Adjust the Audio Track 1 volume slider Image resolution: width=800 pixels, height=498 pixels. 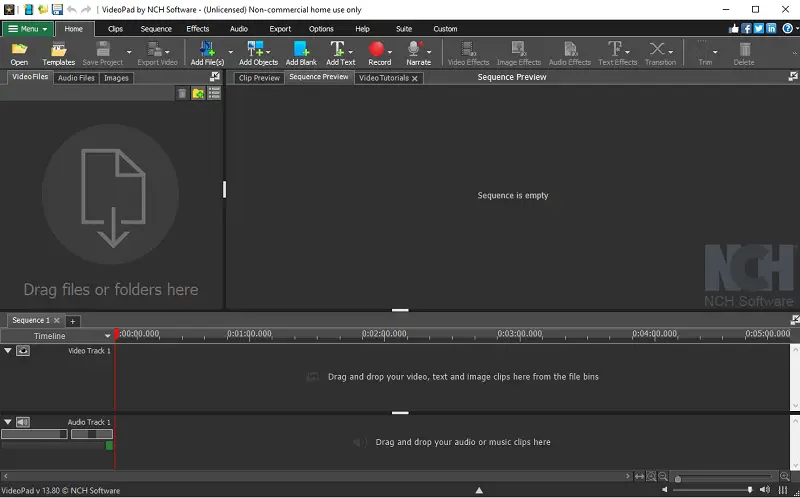34,434
